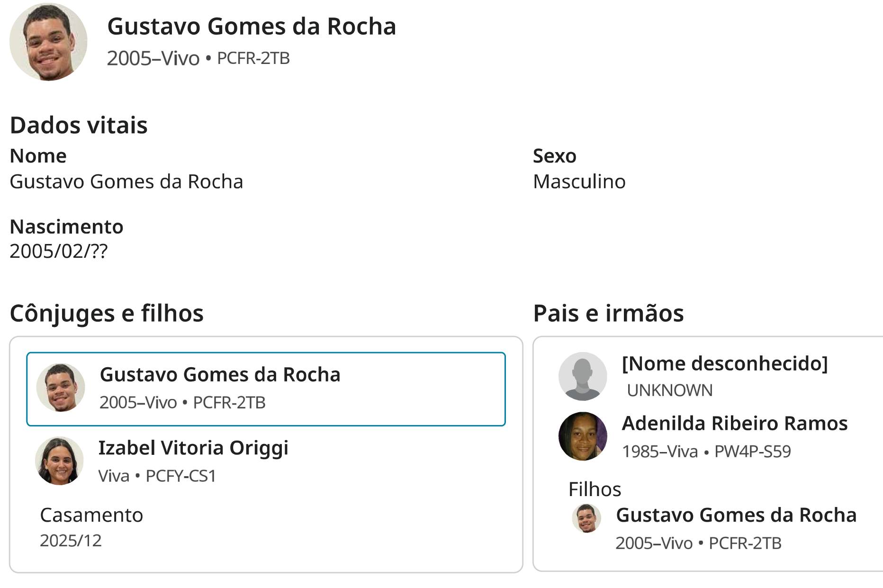Click Gustavo's small avatar under Filhos
Image resolution: width=883 pixels, height=588 pixels.
coord(586,518)
